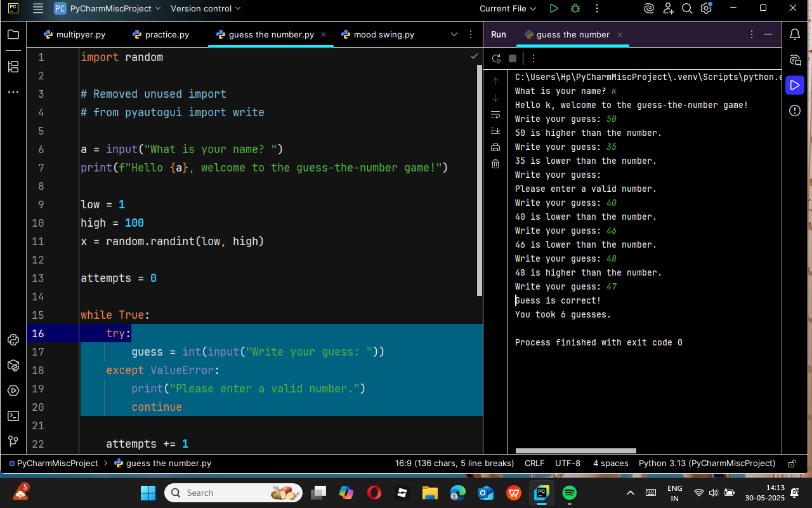Toggle read-only lock icon in status bar

tap(792, 464)
